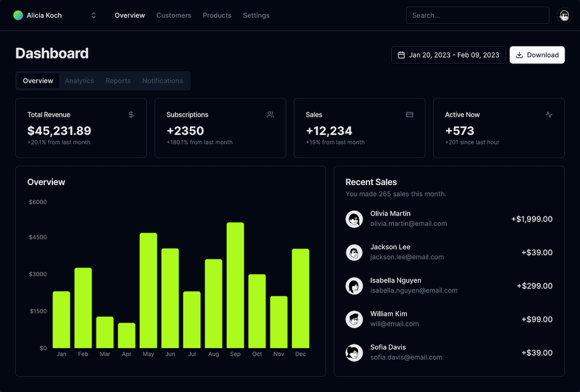The image size is (580, 392).
Task: Switch to the Analytics tab
Action: (79, 81)
